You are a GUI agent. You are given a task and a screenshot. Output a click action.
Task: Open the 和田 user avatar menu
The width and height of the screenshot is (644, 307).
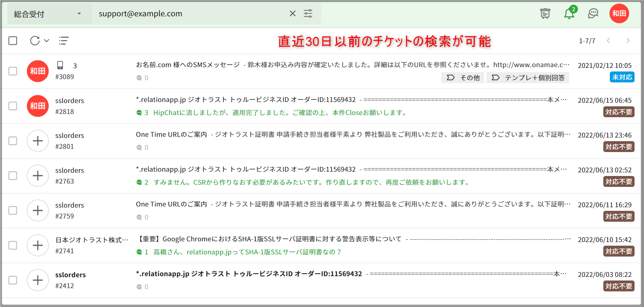click(x=619, y=14)
